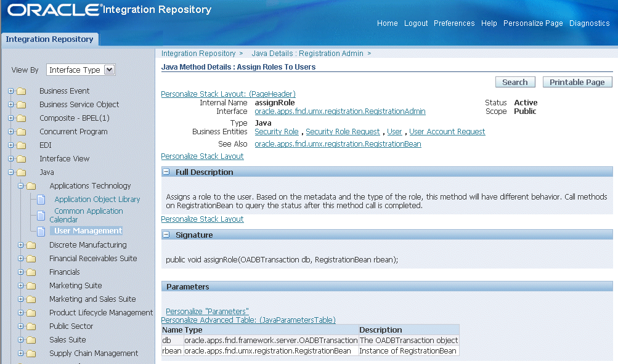Expand the Discrete Manufacturing node
Viewport: 618px width, 364px height.
[21, 245]
